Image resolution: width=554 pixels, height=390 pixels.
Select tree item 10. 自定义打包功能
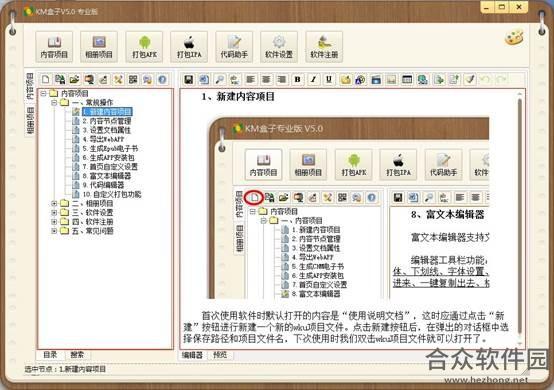coord(112,194)
